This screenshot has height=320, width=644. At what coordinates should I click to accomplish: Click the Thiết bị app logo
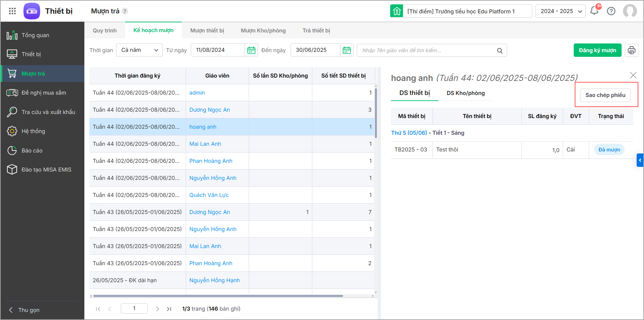[x=32, y=11]
